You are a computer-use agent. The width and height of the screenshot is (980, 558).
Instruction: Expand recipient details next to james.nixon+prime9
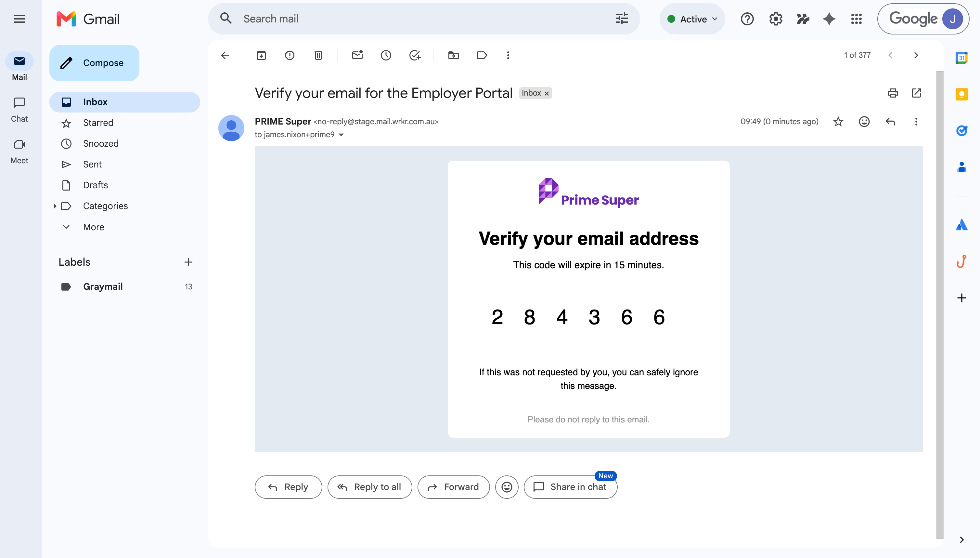[341, 135]
